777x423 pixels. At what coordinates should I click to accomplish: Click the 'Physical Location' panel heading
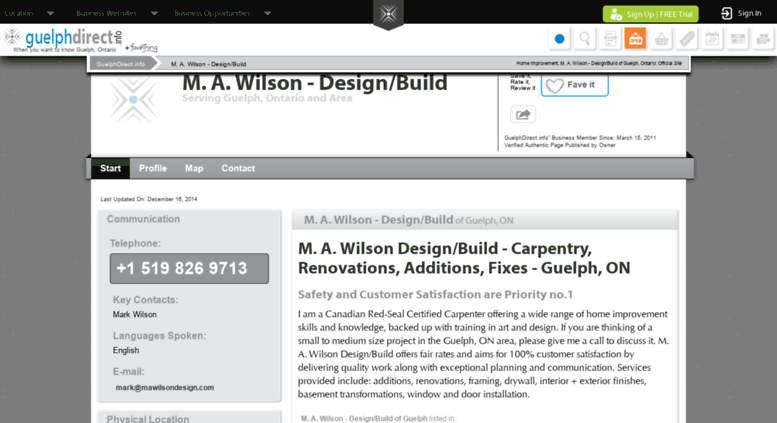point(148,419)
